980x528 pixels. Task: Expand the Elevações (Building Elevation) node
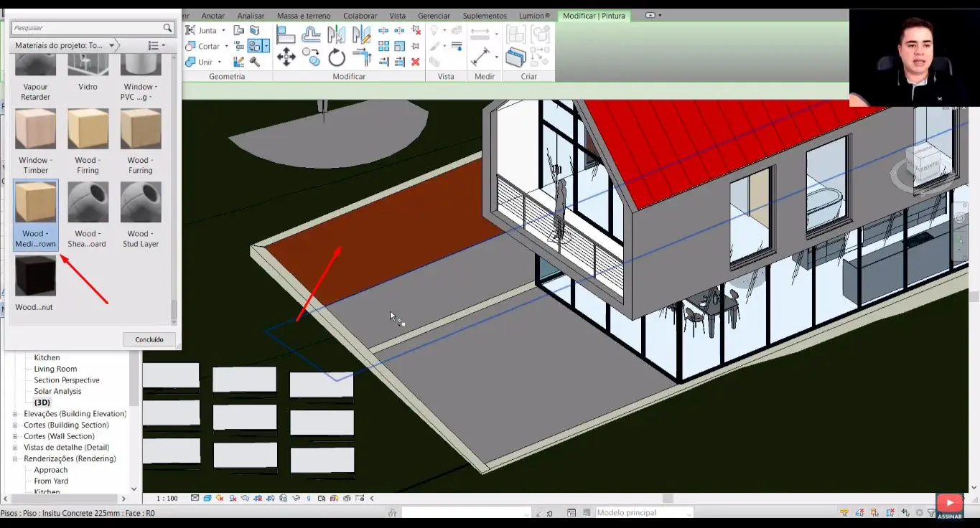pos(16,414)
